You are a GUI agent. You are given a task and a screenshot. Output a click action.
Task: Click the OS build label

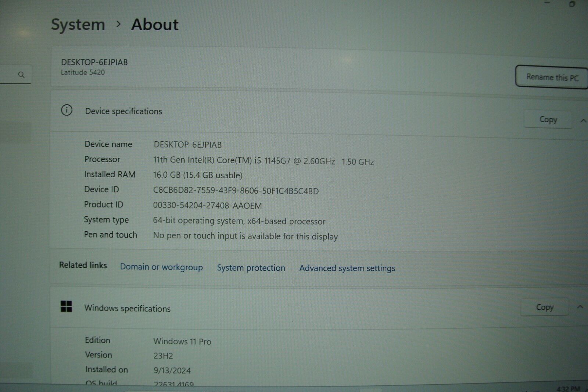tap(101, 383)
